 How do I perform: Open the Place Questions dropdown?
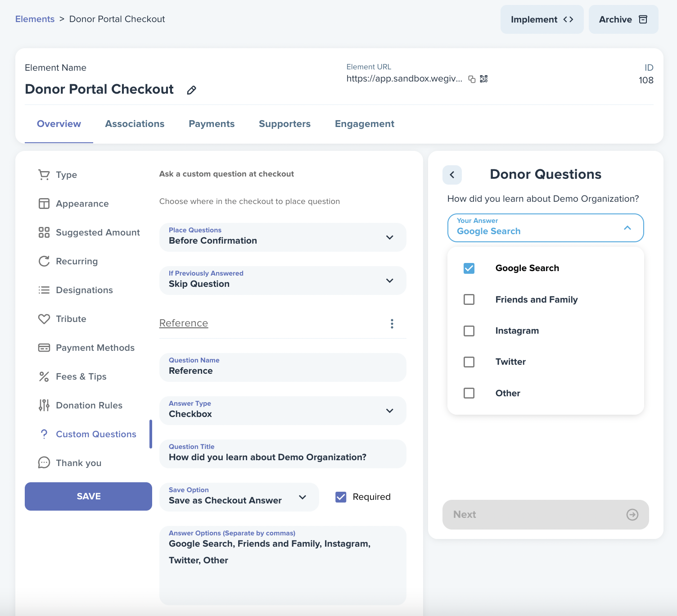click(283, 237)
